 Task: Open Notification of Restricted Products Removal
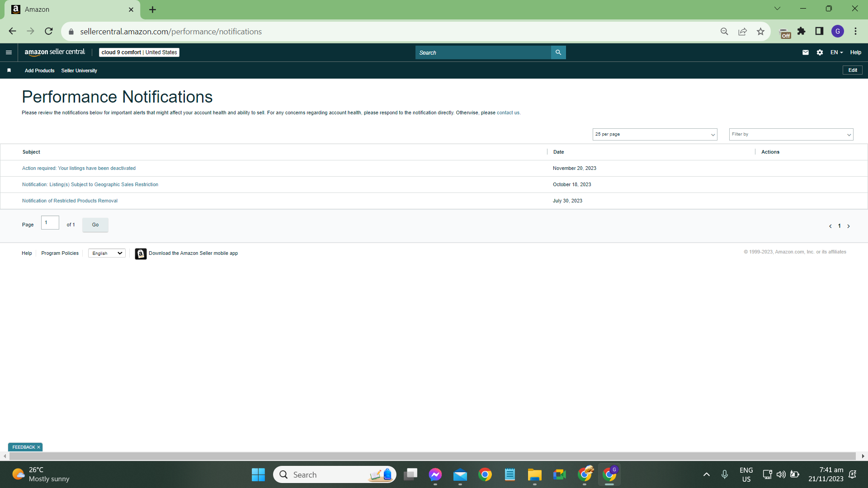click(x=70, y=201)
